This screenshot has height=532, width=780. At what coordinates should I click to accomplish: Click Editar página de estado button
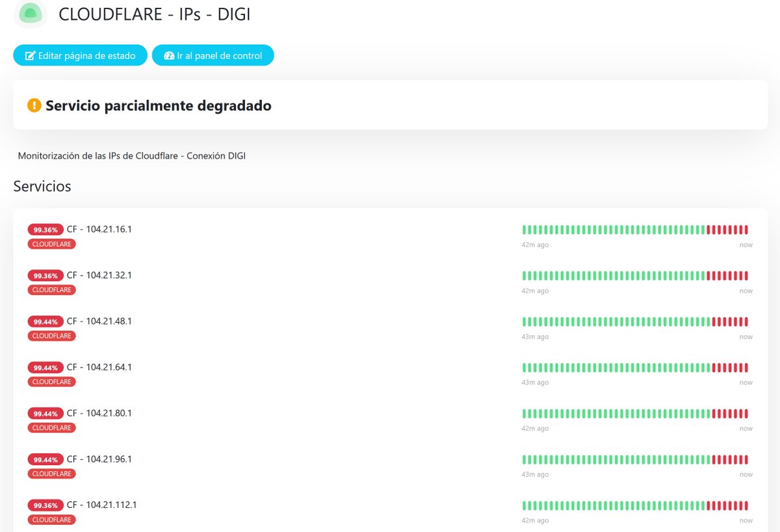click(x=81, y=55)
